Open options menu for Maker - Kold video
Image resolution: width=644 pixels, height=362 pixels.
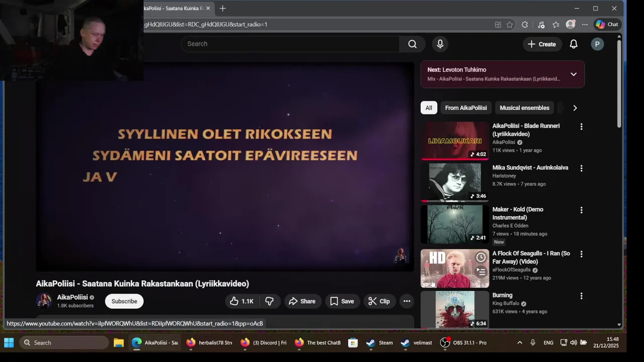(x=581, y=210)
